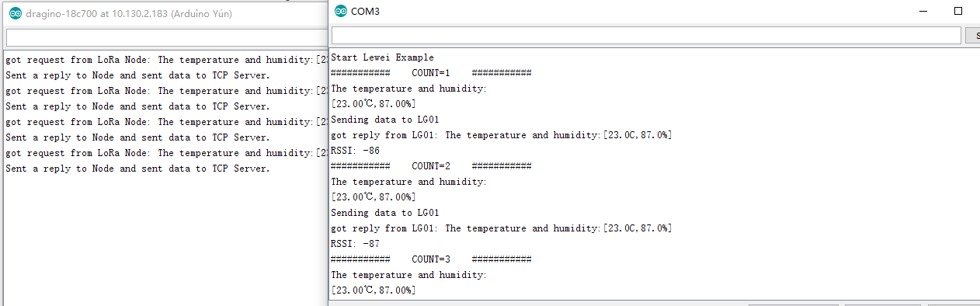This screenshot has width=980, height=306.
Task: Click the Send button in COM3 monitor
Action: click(x=973, y=35)
